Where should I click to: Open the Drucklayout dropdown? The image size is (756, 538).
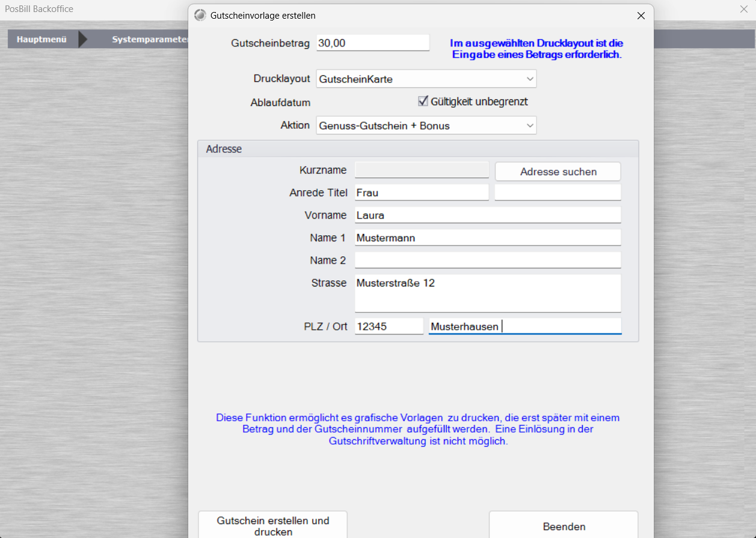[426, 79]
